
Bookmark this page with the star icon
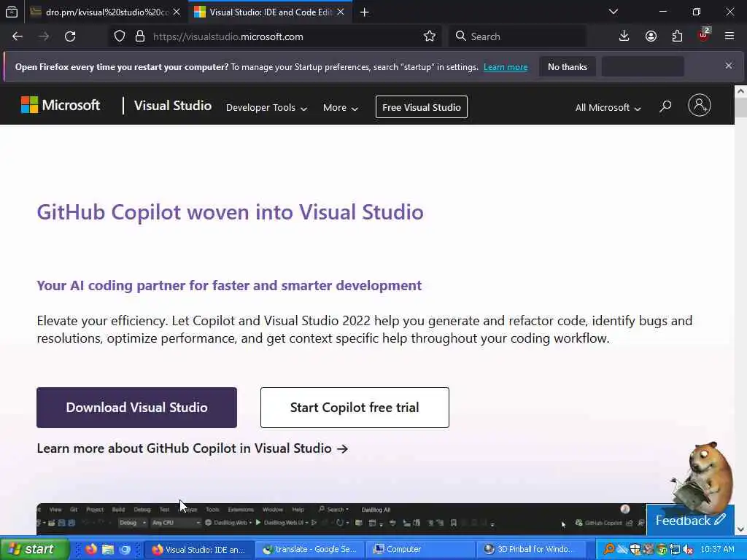tap(429, 36)
